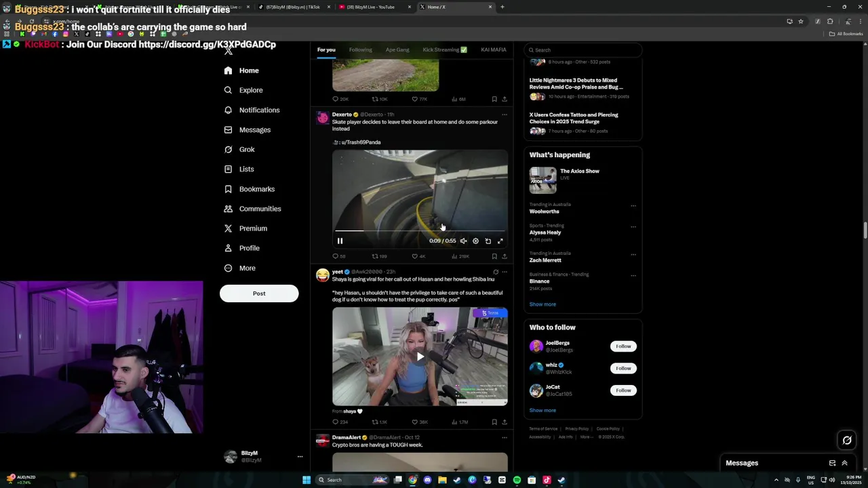This screenshot has height=488, width=868.
Task: Open the Windows Start menu
Action: coord(307,480)
